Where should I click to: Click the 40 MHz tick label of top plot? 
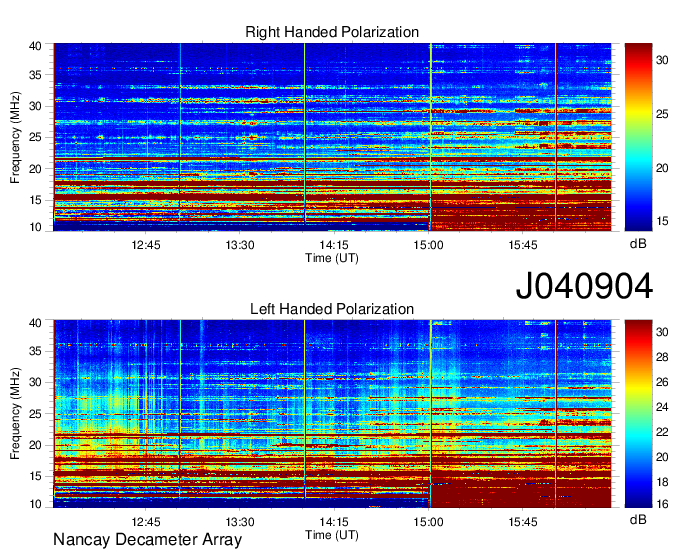coord(35,46)
